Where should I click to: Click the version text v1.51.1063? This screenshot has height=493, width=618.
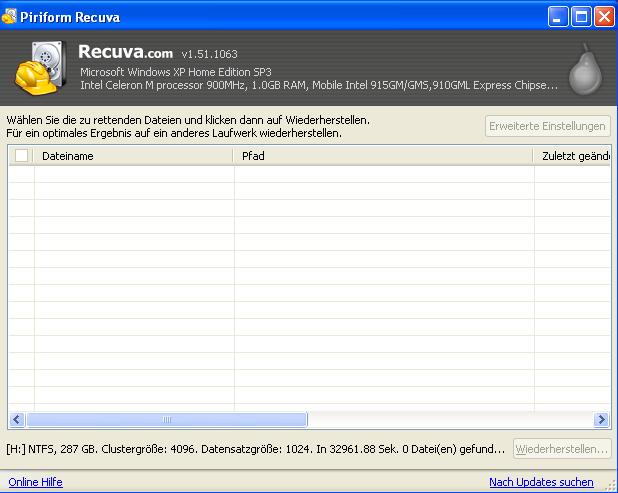point(210,54)
